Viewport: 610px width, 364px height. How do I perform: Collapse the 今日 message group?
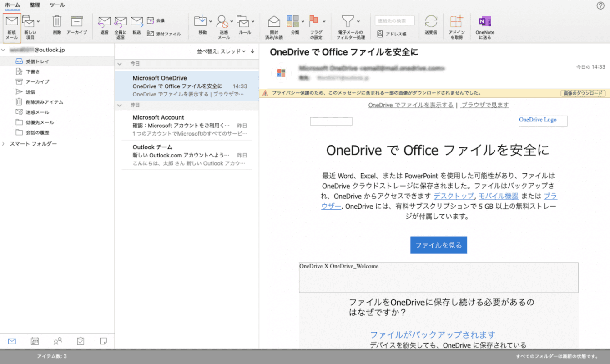[120, 64]
